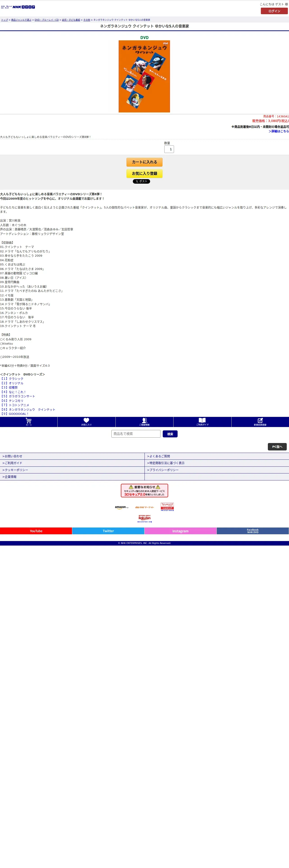Image resolution: width=289 pixels, height=868 pixels.
Task: Share via the X post button
Action: click(141, 181)
